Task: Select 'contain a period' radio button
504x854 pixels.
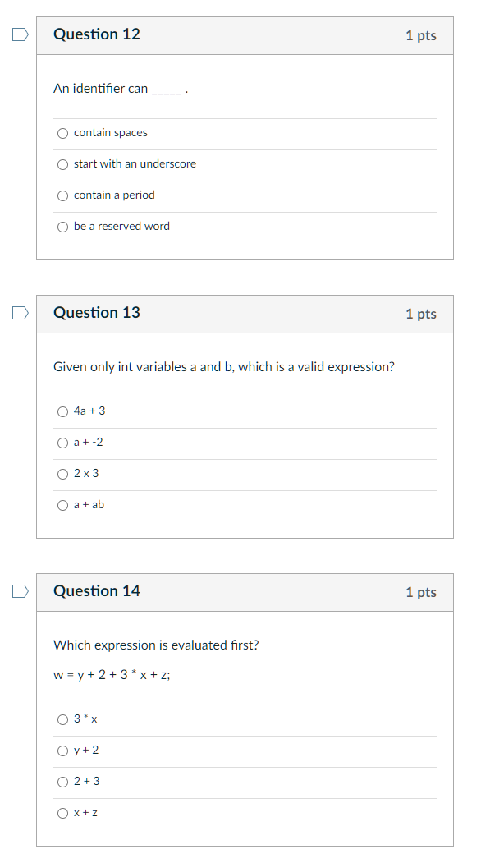Action: point(63,195)
